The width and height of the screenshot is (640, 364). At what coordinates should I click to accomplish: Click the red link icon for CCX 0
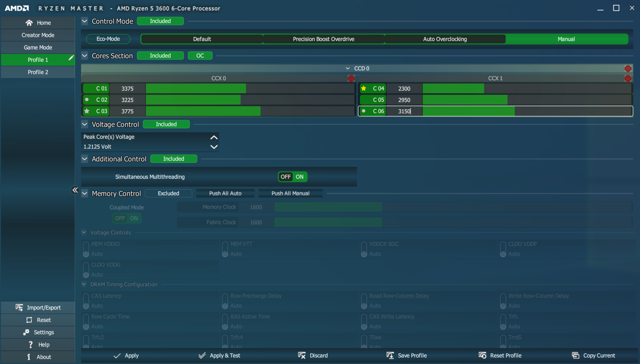point(351,78)
